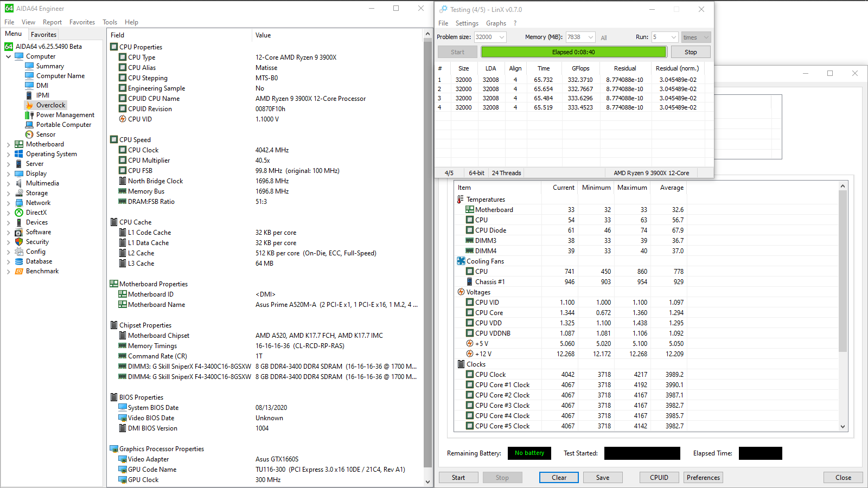Expand the Storage tree node arrow
The height and width of the screenshot is (488, 868).
(9, 193)
